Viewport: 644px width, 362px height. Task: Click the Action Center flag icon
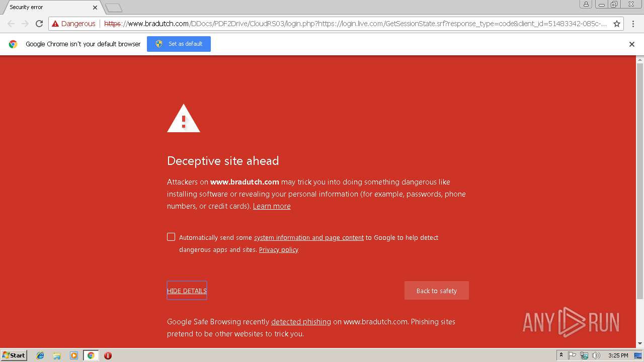[572, 355]
